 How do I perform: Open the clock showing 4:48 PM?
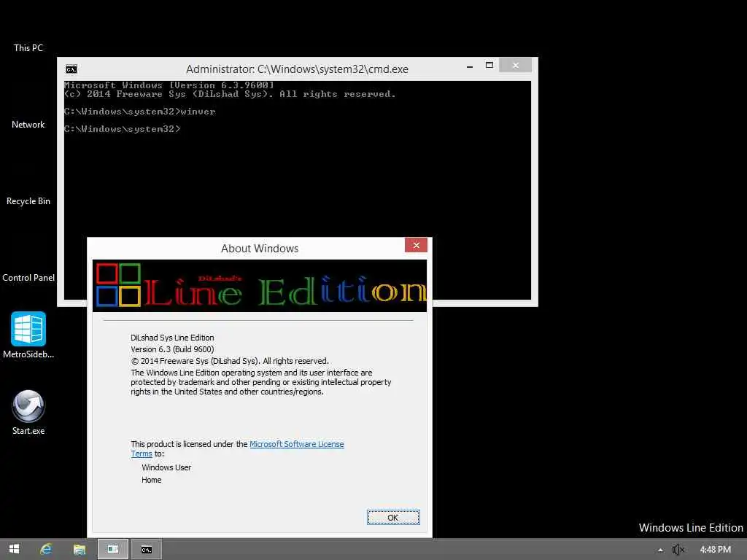[715, 550]
